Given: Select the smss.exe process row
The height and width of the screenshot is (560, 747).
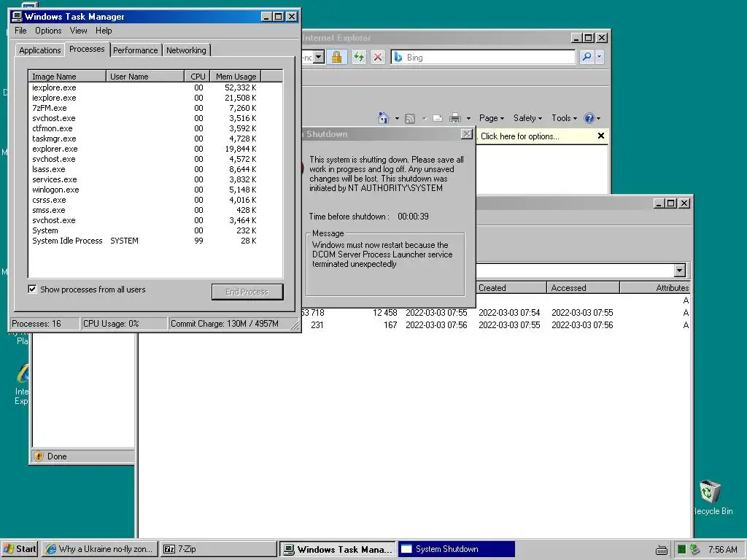Looking at the screenshot, I should pyautogui.click(x=155, y=210).
